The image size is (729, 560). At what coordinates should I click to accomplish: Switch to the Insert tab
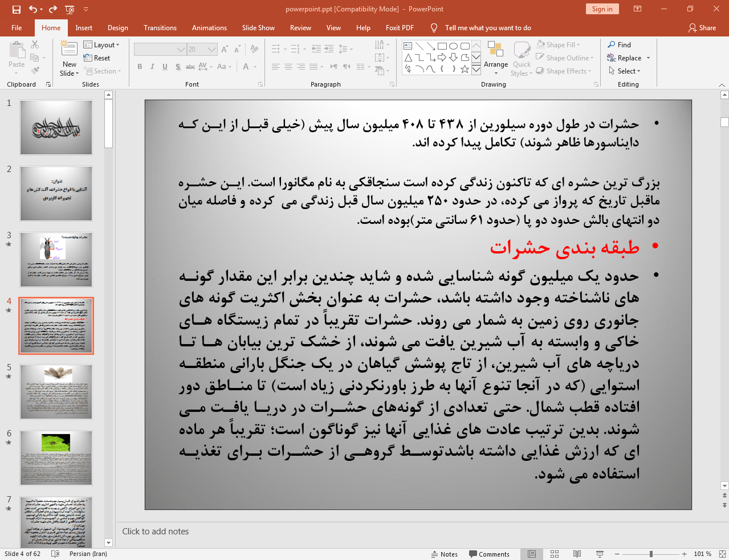click(84, 28)
